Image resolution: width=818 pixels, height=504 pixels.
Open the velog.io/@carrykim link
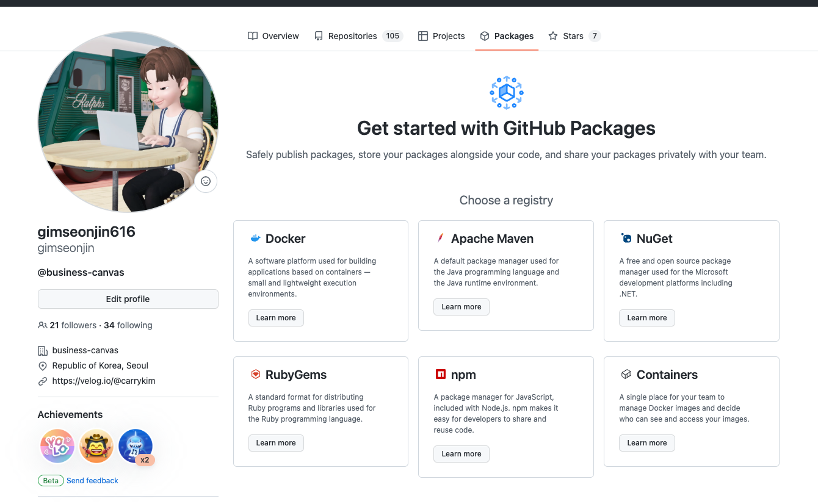[x=104, y=381]
